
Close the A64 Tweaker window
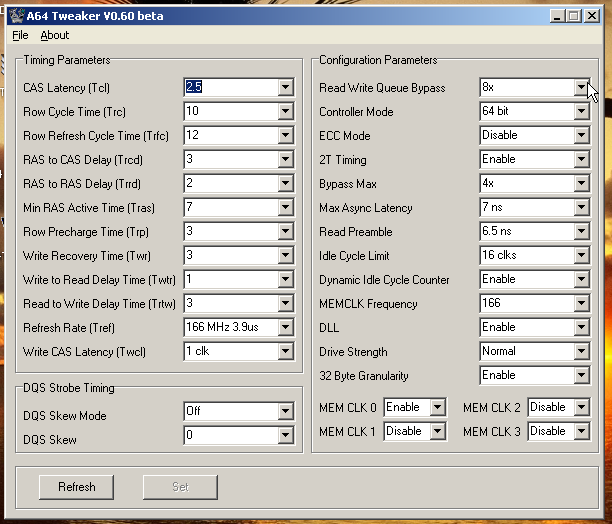[x=592, y=16]
